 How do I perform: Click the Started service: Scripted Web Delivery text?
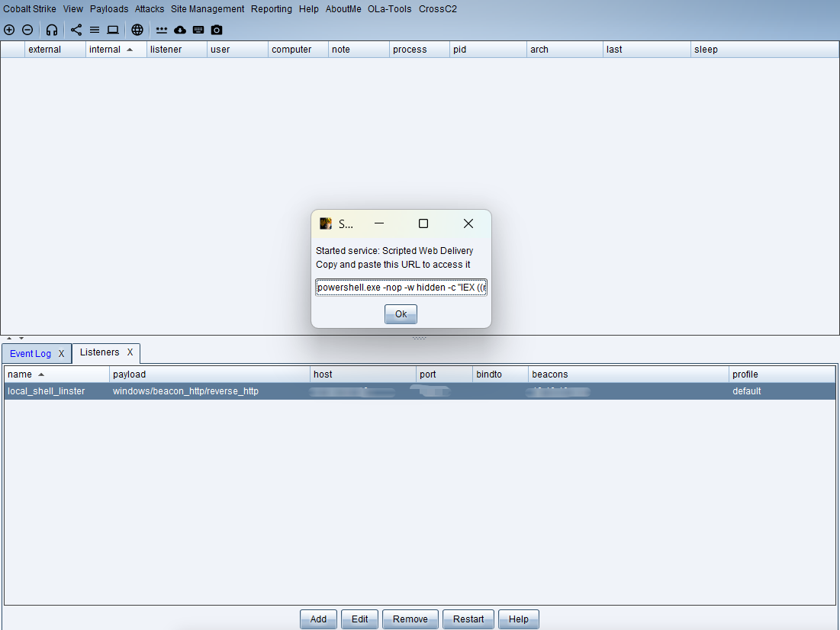(x=394, y=251)
